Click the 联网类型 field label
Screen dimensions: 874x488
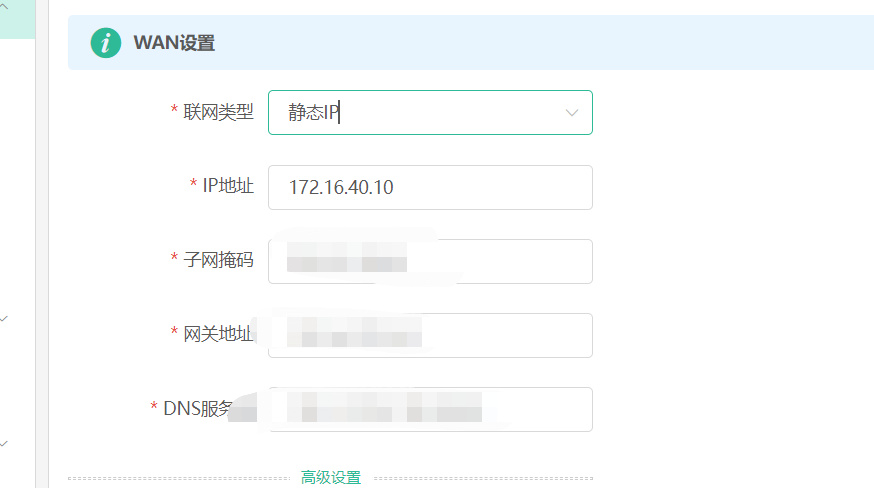pos(218,112)
